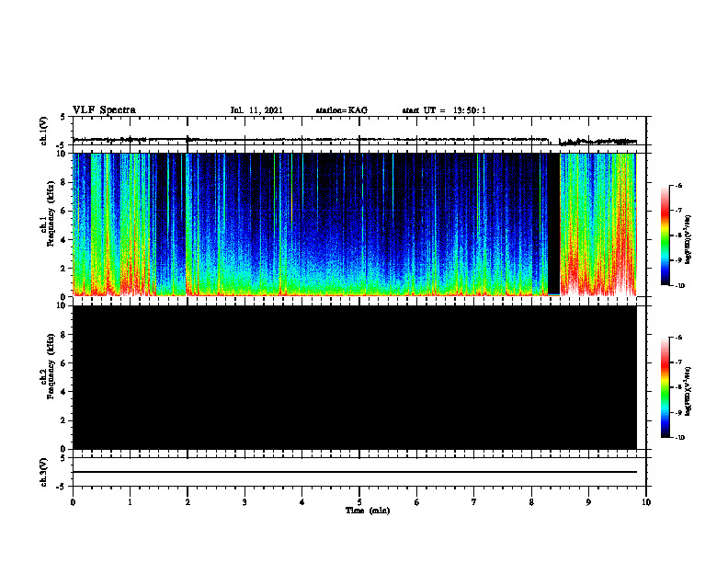This screenshot has height=563, width=728.
Task: Click the "3" tick on the time axis
Action: click(245, 502)
